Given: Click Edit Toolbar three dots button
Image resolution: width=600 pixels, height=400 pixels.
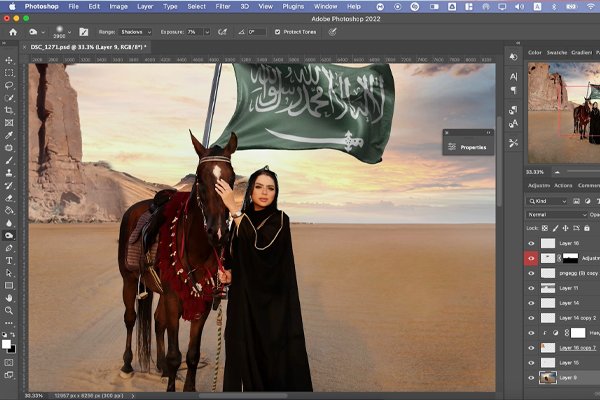Looking at the screenshot, I should pyautogui.click(x=9, y=323).
